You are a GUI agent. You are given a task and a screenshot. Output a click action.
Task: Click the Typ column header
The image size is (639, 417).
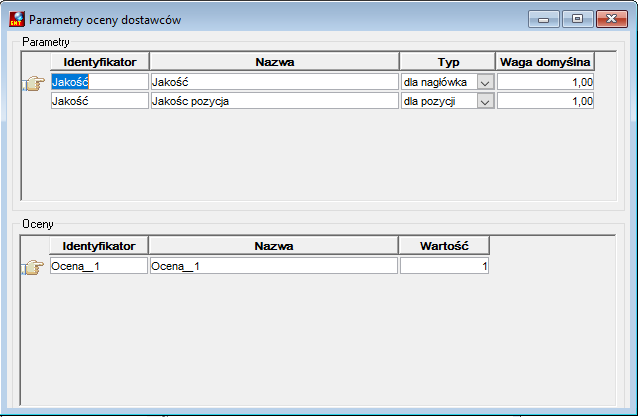[x=448, y=62]
